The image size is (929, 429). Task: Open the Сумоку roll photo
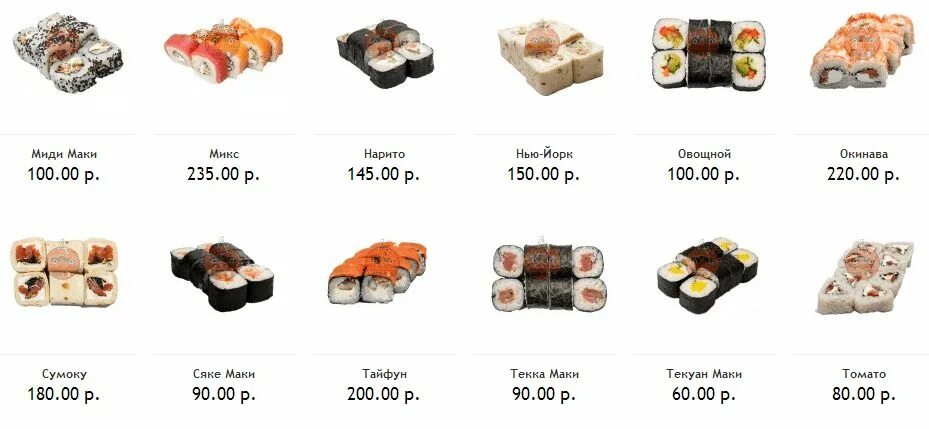point(65,273)
